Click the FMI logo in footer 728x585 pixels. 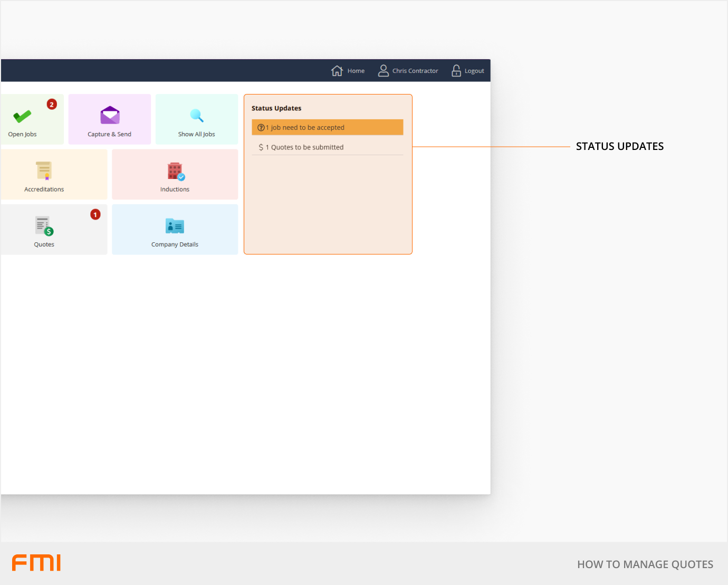(x=36, y=563)
